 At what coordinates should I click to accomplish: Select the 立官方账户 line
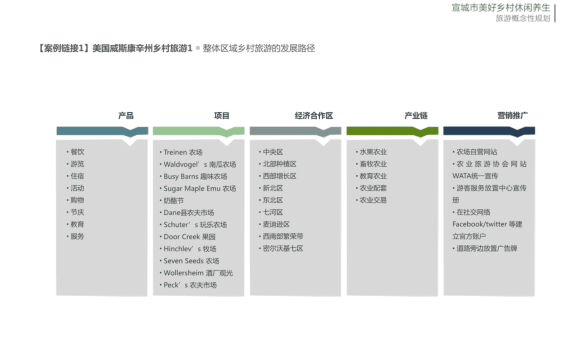pyautogui.click(x=469, y=236)
